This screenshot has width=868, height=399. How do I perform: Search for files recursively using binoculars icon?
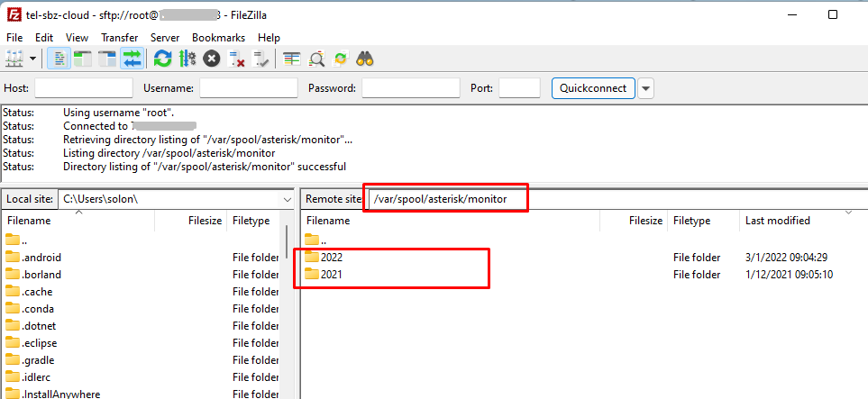click(x=365, y=59)
